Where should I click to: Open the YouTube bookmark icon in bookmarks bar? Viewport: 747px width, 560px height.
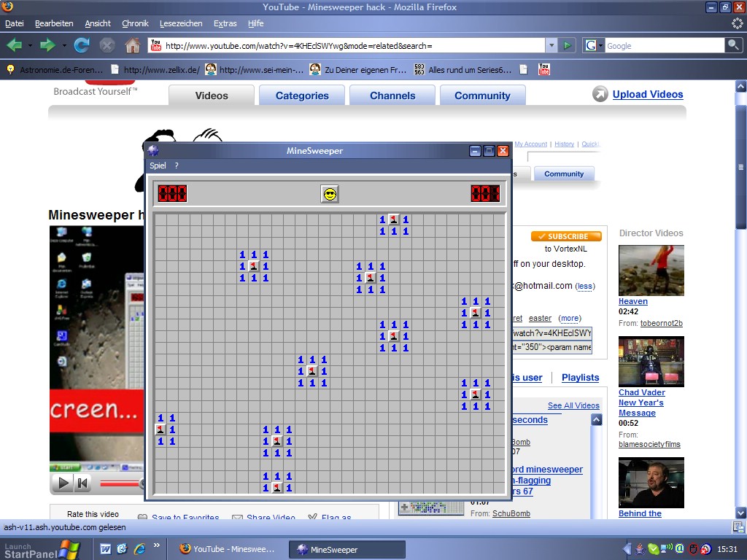coord(543,69)
